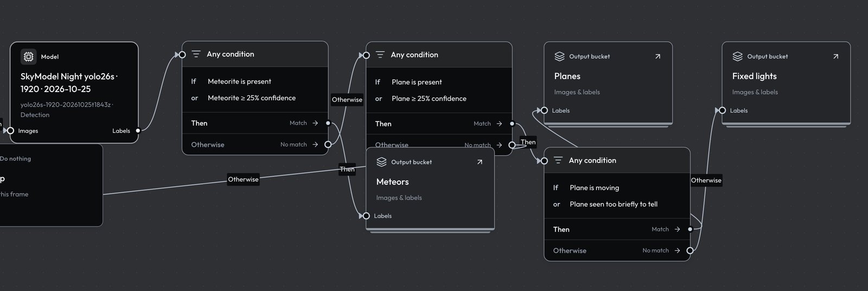
Task: Click Labels input port on Planes bucket
Action: 544,111
